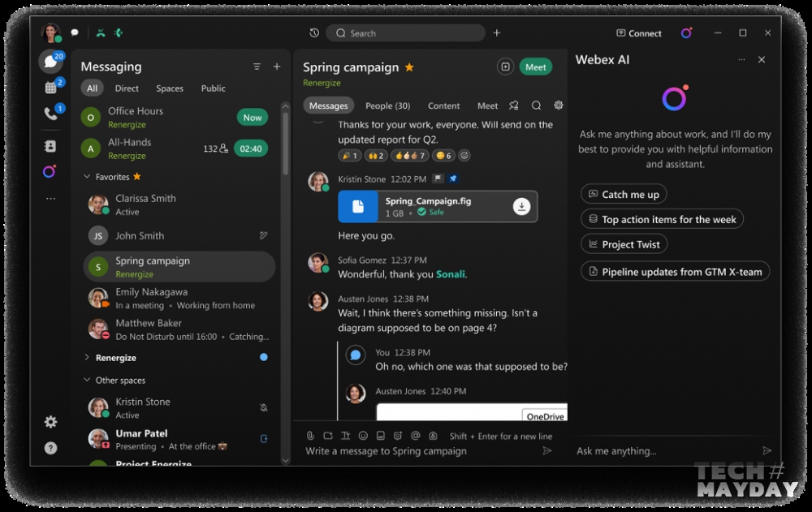Click the Connect button

(639, 33)
